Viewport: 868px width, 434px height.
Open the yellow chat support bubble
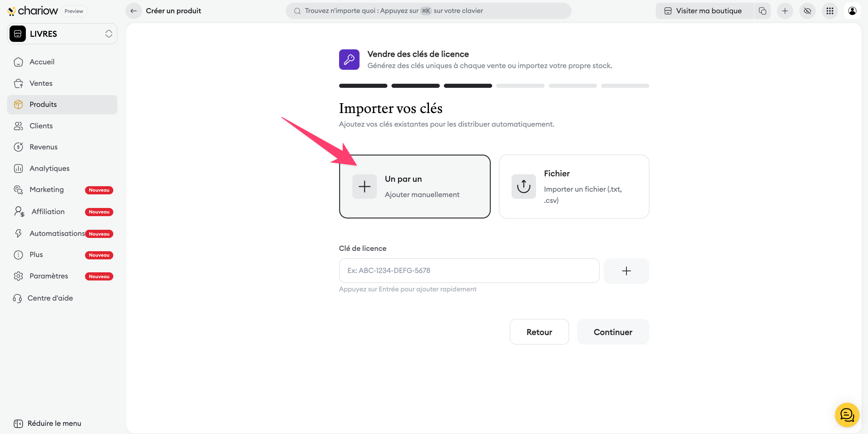click(847, 415)
